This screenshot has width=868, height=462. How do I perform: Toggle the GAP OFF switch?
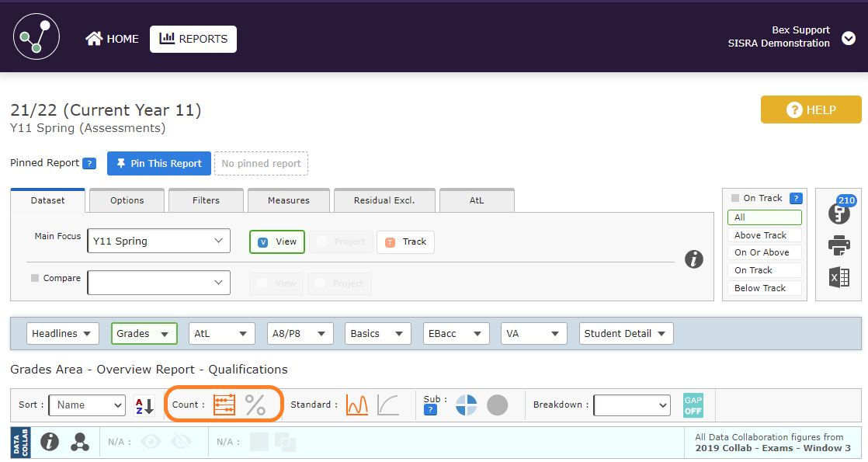click(x=693, y=405)
